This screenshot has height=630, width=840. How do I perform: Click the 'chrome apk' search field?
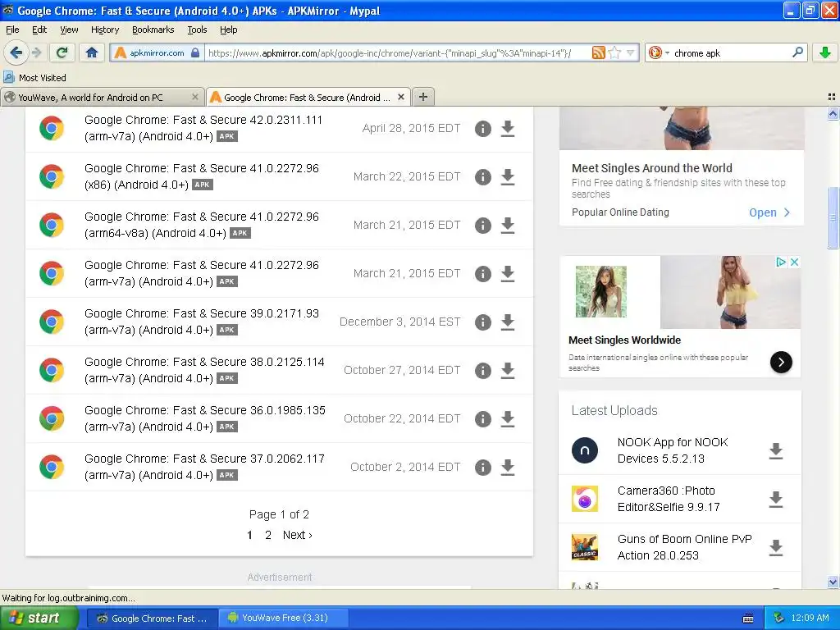pos(730,52)
